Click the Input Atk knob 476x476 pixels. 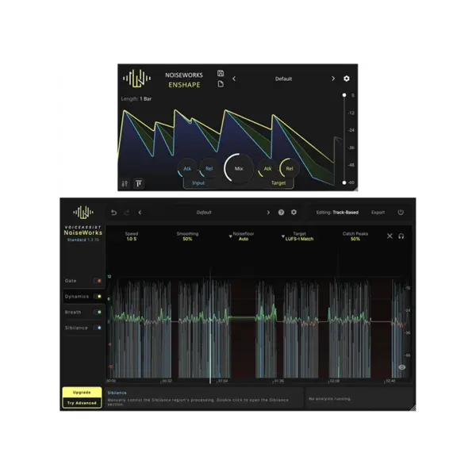click(187, 168)
